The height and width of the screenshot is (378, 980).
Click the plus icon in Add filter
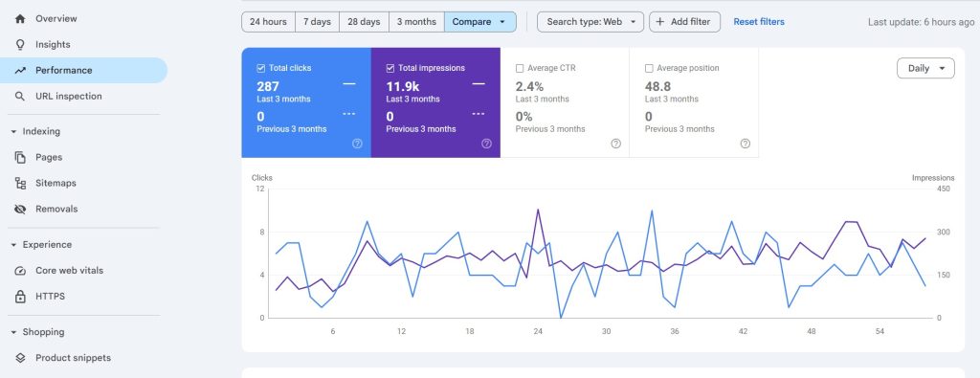click(x=660, y=22)
